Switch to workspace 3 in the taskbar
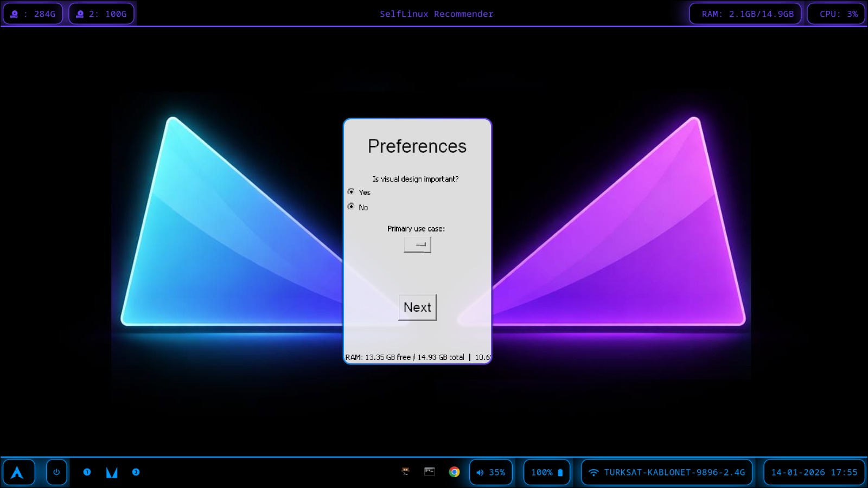Image resolution: width=868 pixels, height=488 pixels. [136, 472]
